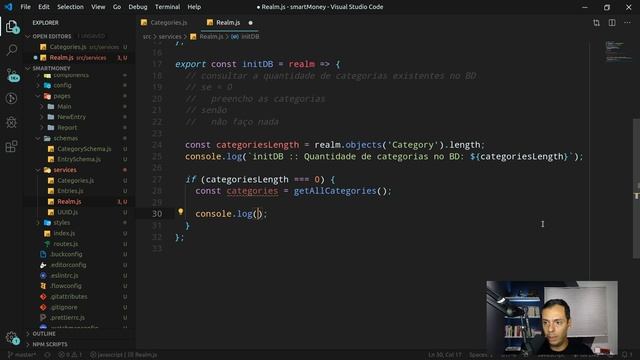Open the Go menu
Viewport: 640px width, 360px height.
point(117,7)
